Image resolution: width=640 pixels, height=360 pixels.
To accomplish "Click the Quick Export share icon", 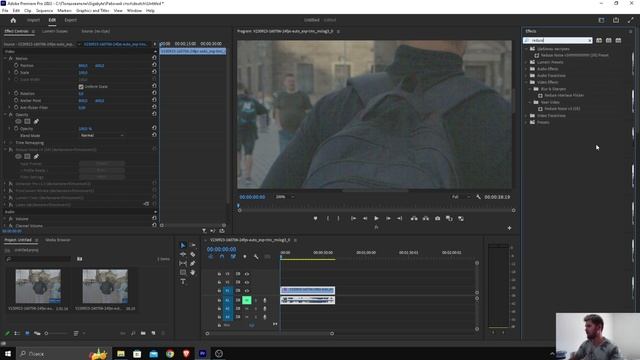I will point(616,20).
